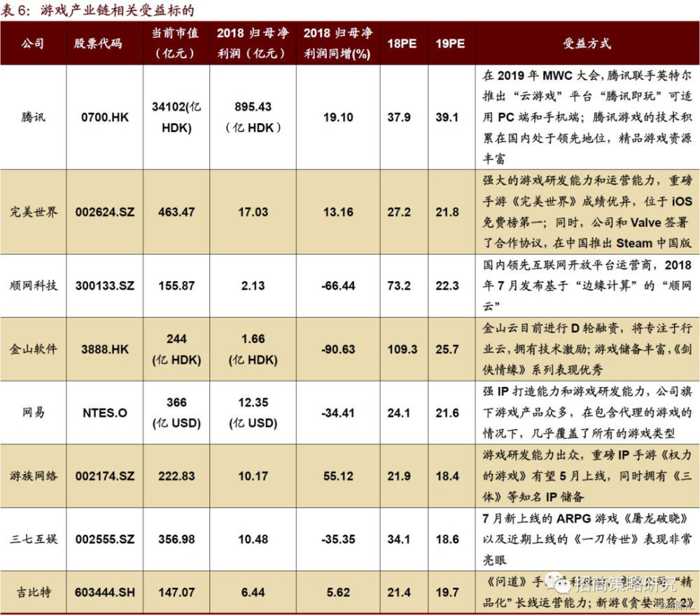
Task: Select net profit '1.66 (亿 HDK)'
Action: (x=253, y=349)
